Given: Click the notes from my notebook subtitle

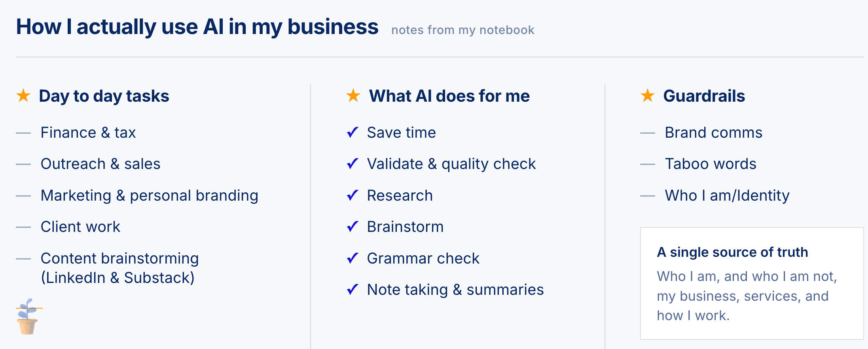Looking at the screenshot, I should (x=462, y=30).
